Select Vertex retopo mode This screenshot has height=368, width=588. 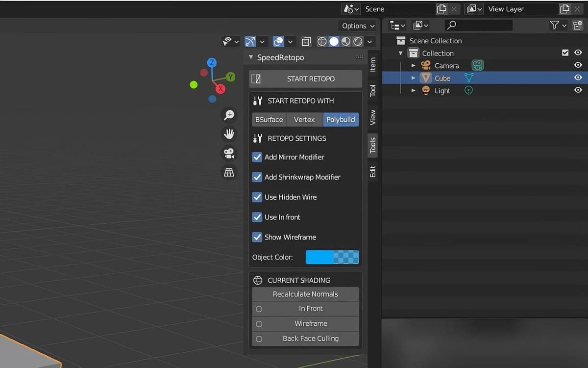click(x=304, y=119)
